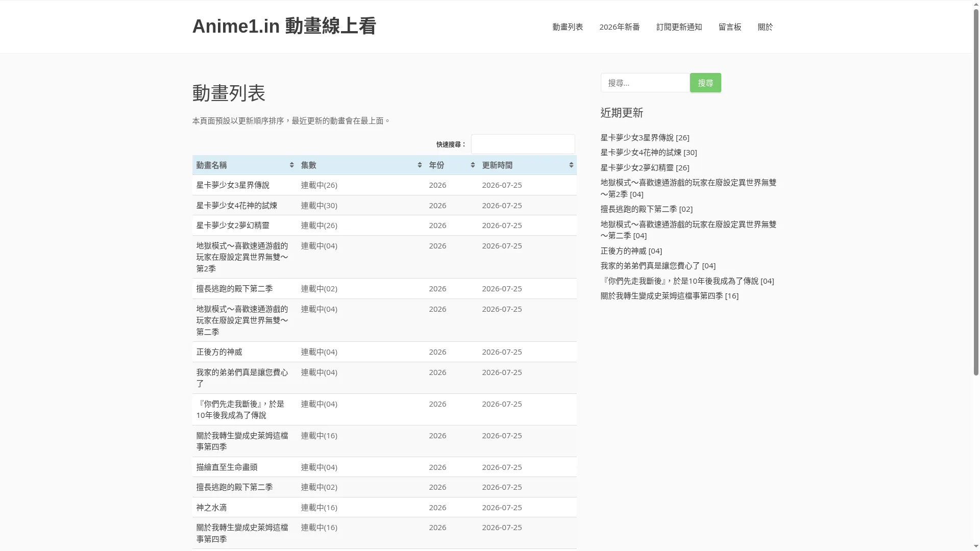Open sidebar link 『你們先走我斷後』 [04]
The image size is (980, 551).
tap(688, 281)
